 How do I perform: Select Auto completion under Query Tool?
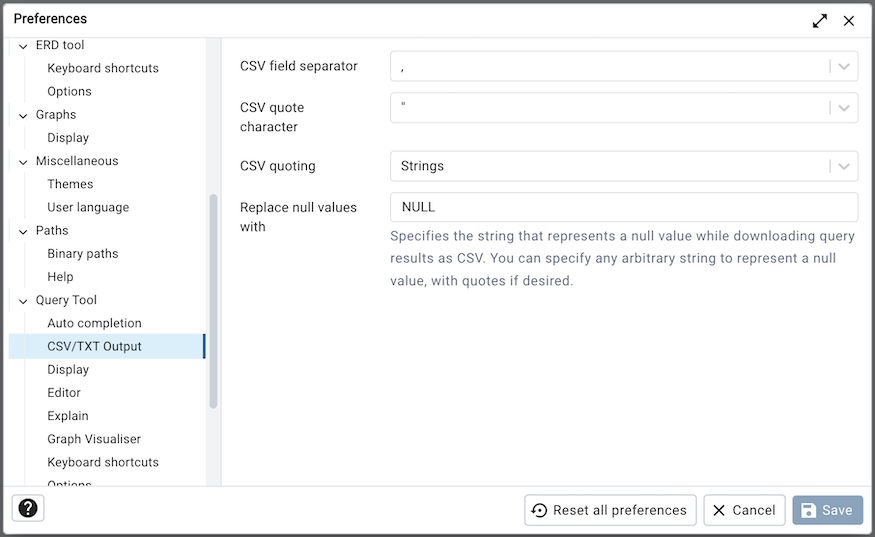coord(94,323)
